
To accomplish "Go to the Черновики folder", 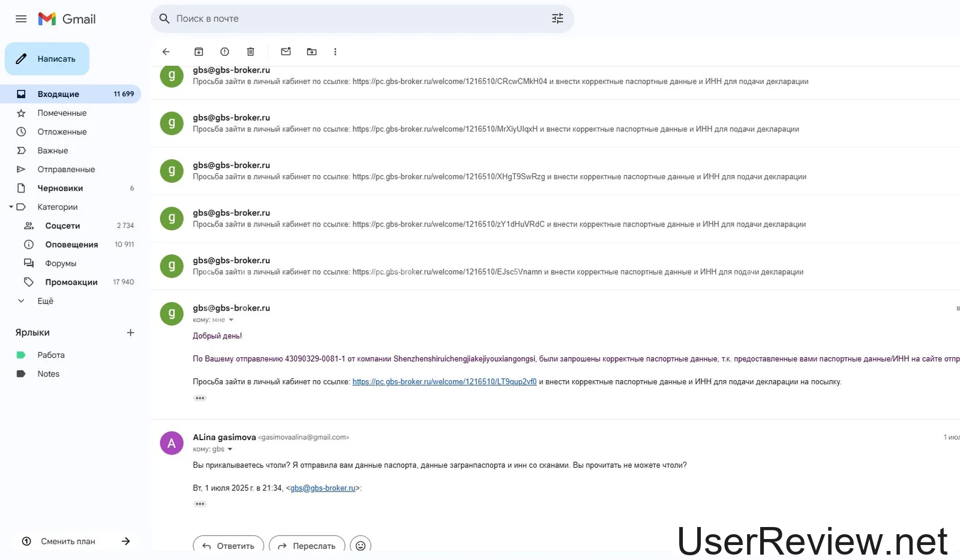I will tap(60, 188).
